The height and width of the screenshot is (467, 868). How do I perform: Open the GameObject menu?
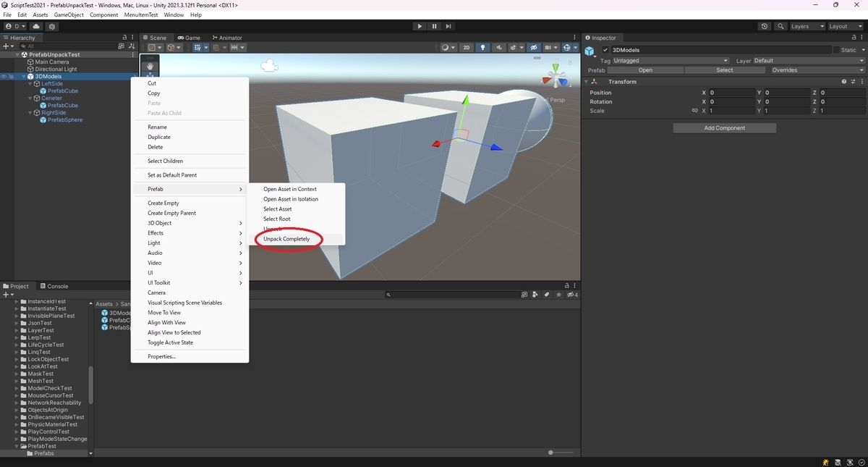click(68, 14)
